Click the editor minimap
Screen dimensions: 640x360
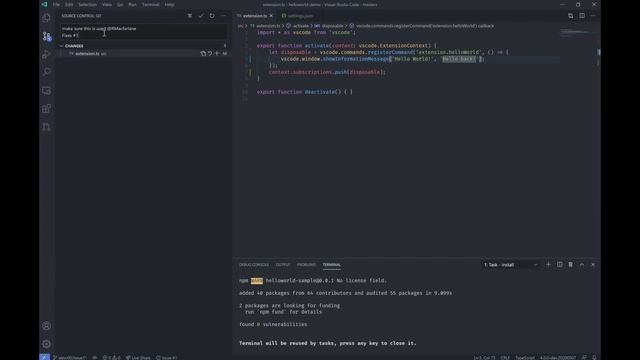click(578, 33)
